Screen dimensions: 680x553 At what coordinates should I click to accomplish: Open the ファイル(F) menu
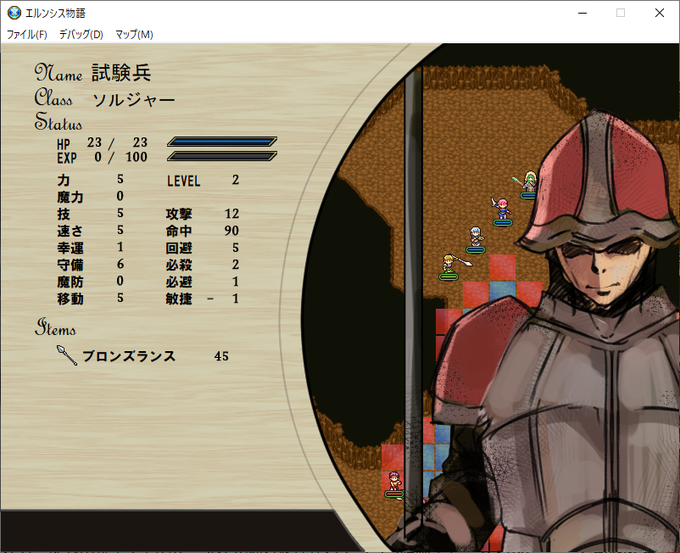[27, 34]
